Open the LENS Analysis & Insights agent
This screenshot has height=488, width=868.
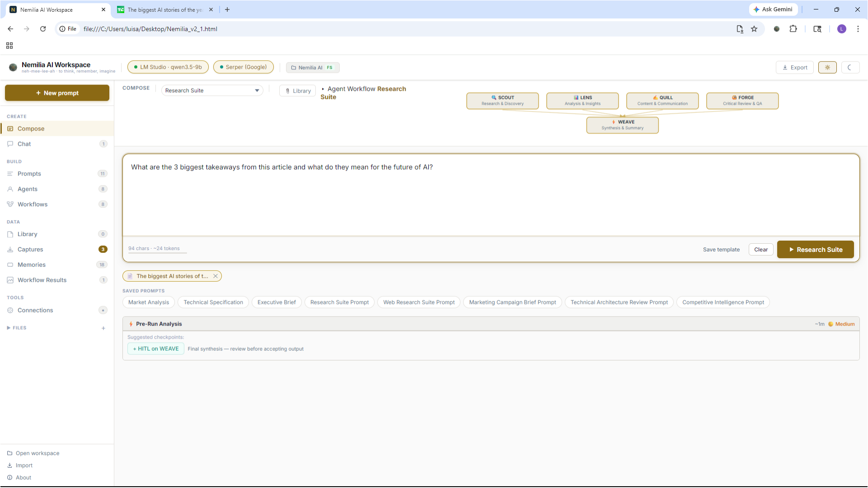click(x=582, y=100)
